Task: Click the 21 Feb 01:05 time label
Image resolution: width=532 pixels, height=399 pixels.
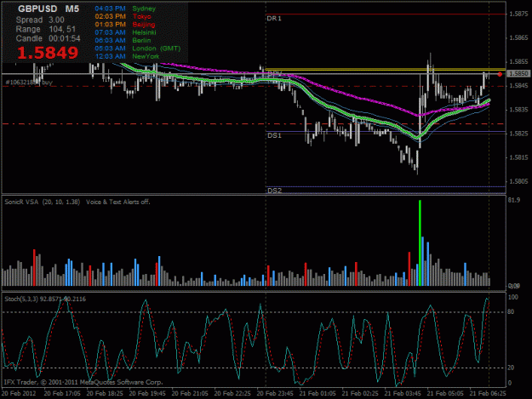Action: tap(317, 394)
